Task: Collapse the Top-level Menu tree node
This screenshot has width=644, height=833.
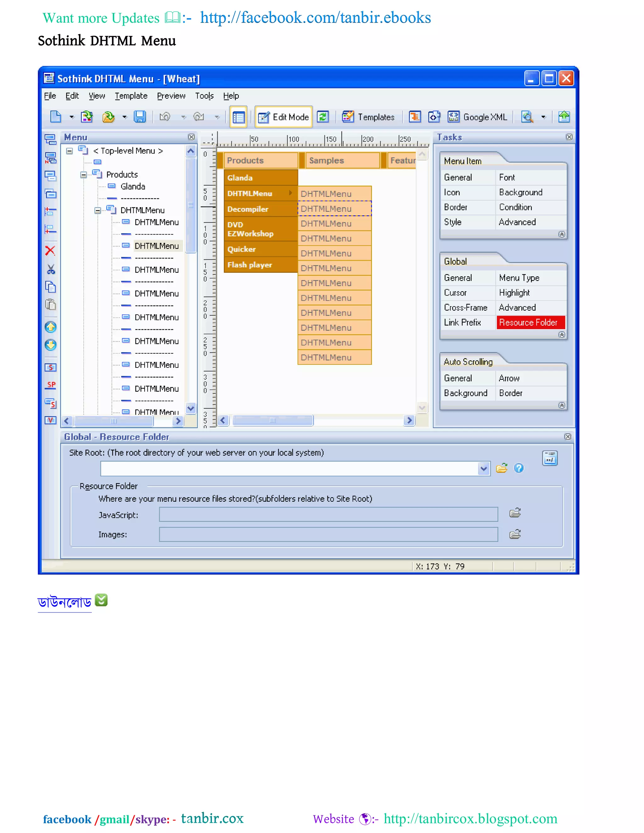Action: click(x=69, y=151)
